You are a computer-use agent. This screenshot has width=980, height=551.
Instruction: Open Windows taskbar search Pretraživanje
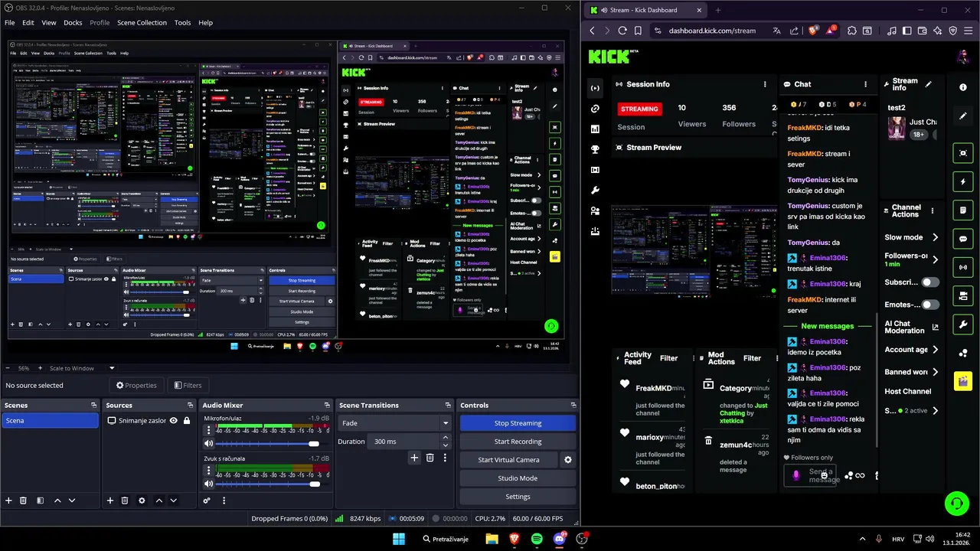tap(446, 539)
